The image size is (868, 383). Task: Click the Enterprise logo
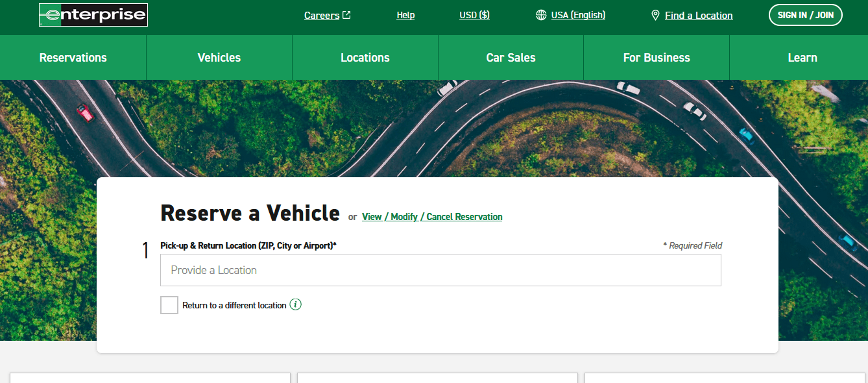pos(93,14)
